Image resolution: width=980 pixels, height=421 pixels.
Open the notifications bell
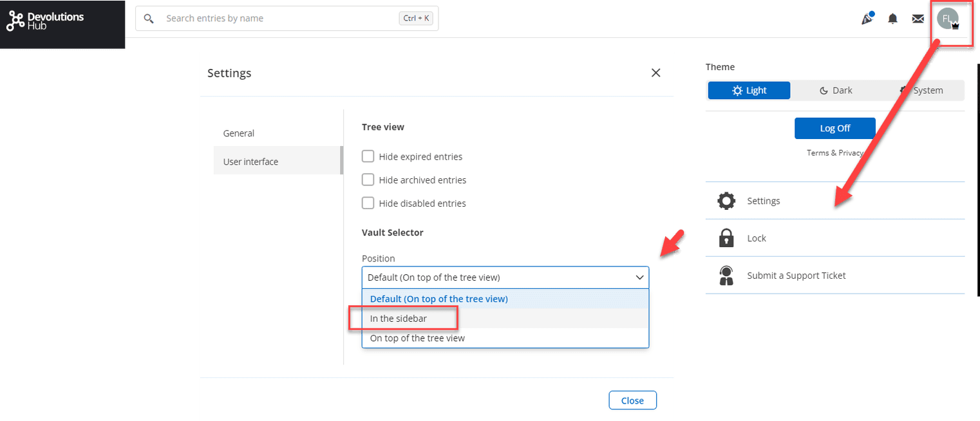pos(892,19)
